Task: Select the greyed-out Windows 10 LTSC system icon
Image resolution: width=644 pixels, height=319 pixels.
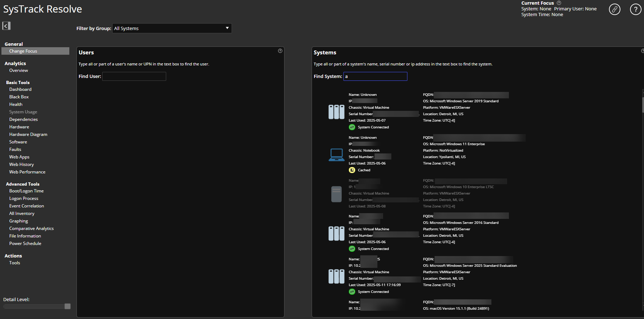Action: 336,194
